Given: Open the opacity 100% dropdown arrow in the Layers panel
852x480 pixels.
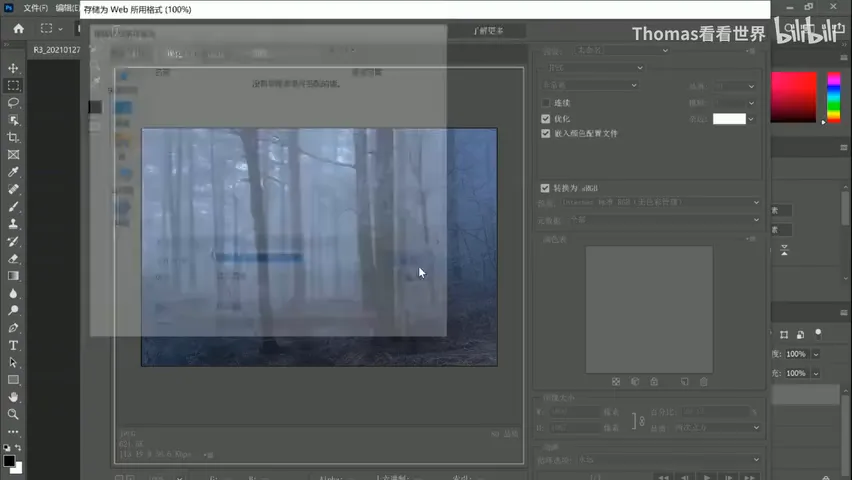Looking at the screenshot, I should click(816, 354).
